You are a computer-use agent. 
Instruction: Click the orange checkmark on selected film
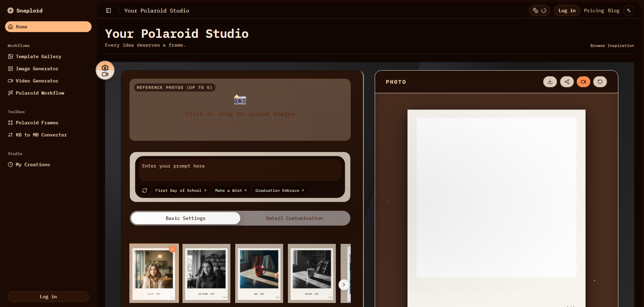[x=172, y=249]
